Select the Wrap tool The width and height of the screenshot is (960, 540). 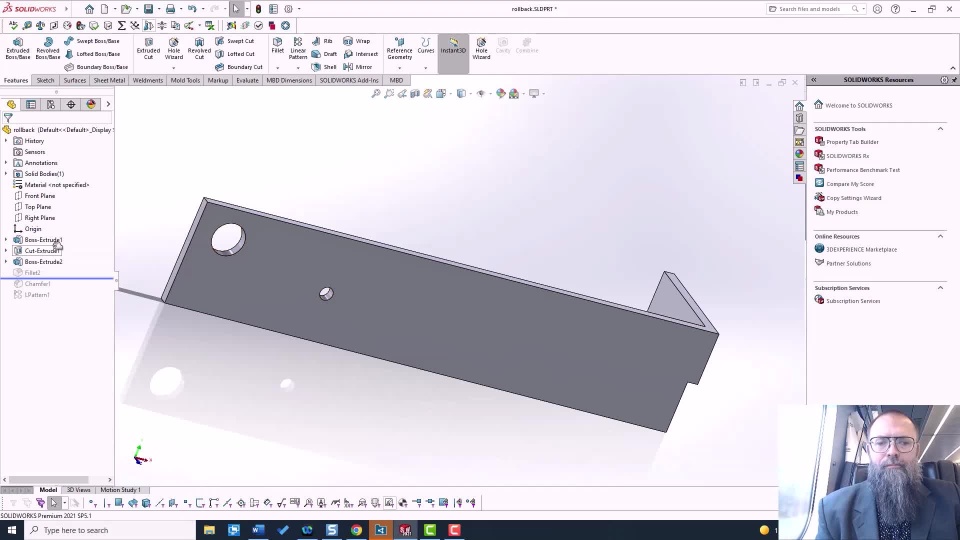coord(357,41)
